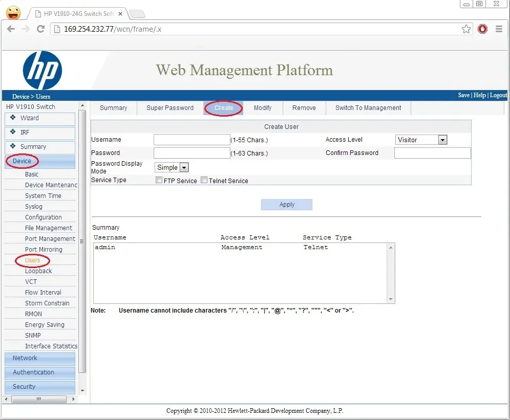Click the browser forward arrow
Screen dimensions: 510x420
[26, 29]
